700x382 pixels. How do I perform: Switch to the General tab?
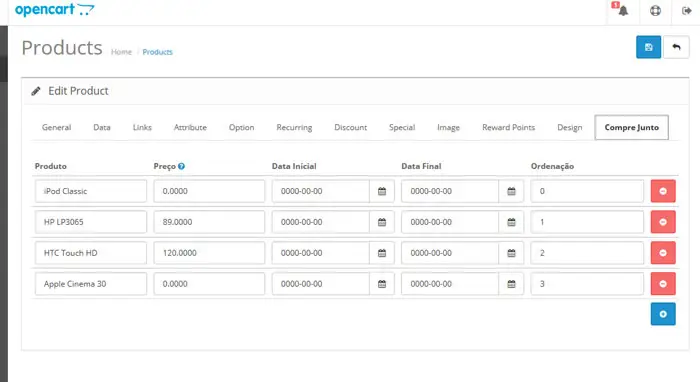56,127
